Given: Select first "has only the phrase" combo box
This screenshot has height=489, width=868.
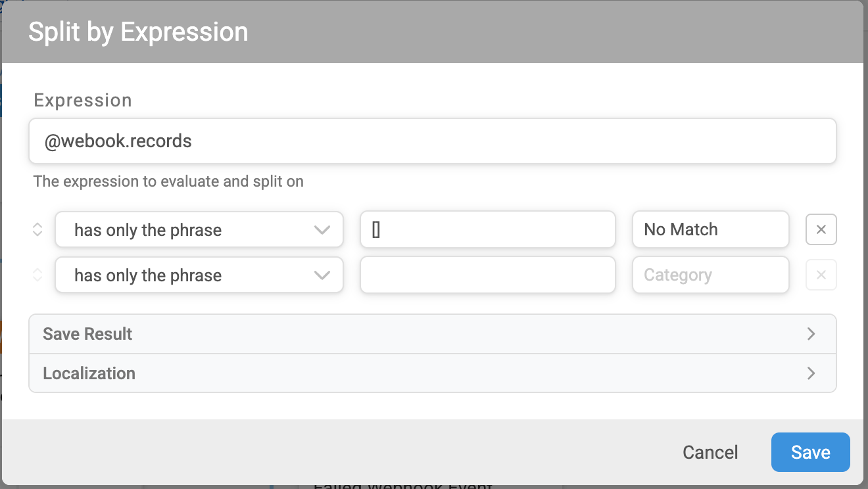Looking at the screenshot, I should 199,229.
